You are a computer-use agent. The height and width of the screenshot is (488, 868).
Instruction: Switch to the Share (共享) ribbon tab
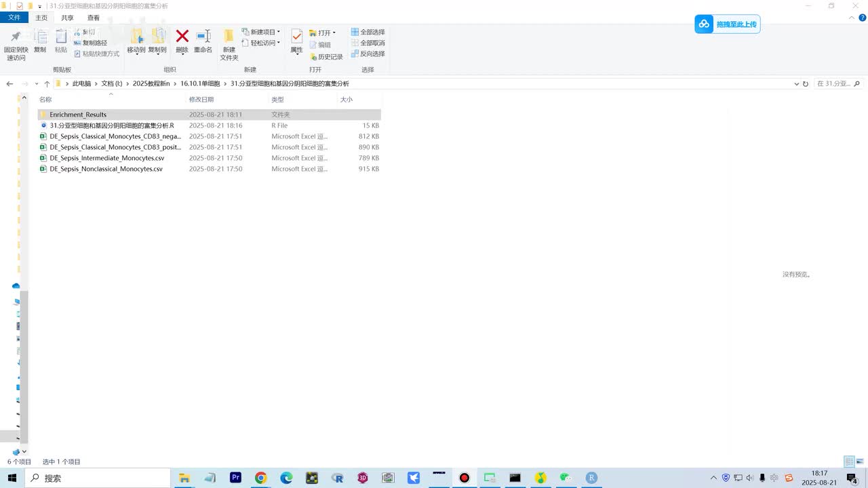tap(68, 18)
